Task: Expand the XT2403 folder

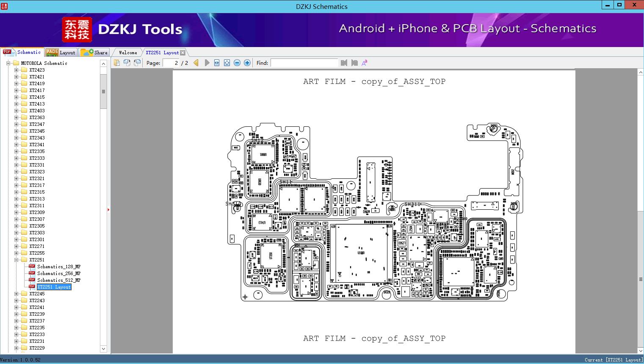Action: click(16, 111)
